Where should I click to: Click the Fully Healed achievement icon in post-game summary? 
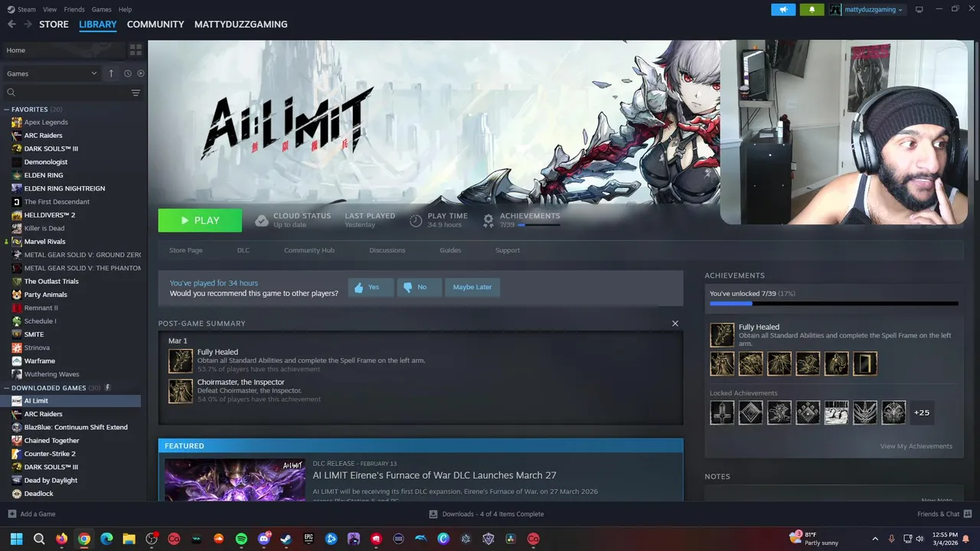181,360
